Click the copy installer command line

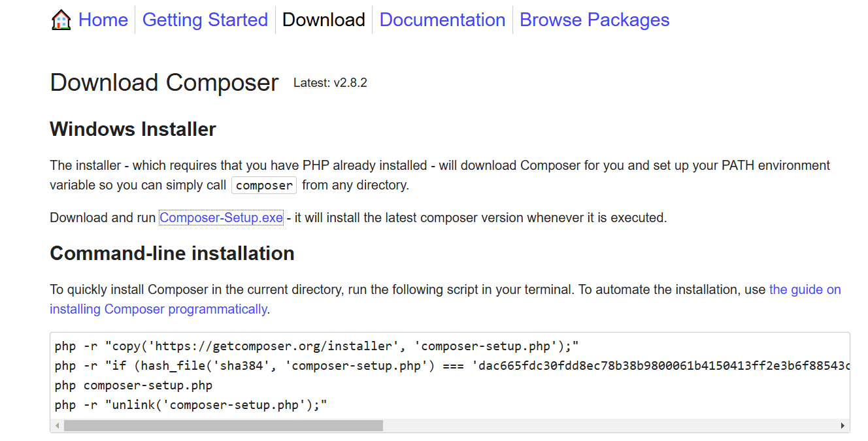tap(317, 346)
